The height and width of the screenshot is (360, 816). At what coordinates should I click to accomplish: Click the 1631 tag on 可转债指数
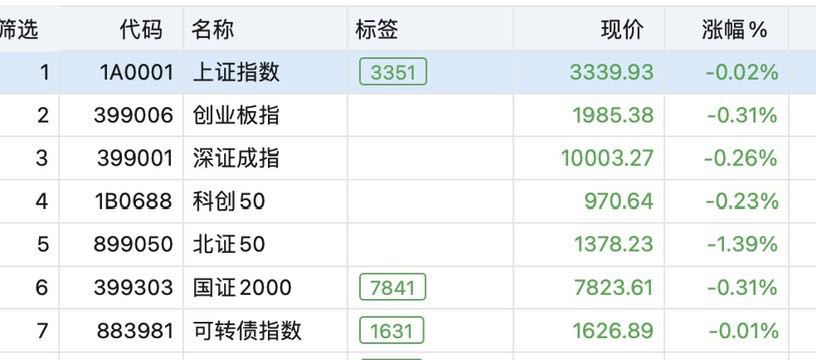(392, 330)
